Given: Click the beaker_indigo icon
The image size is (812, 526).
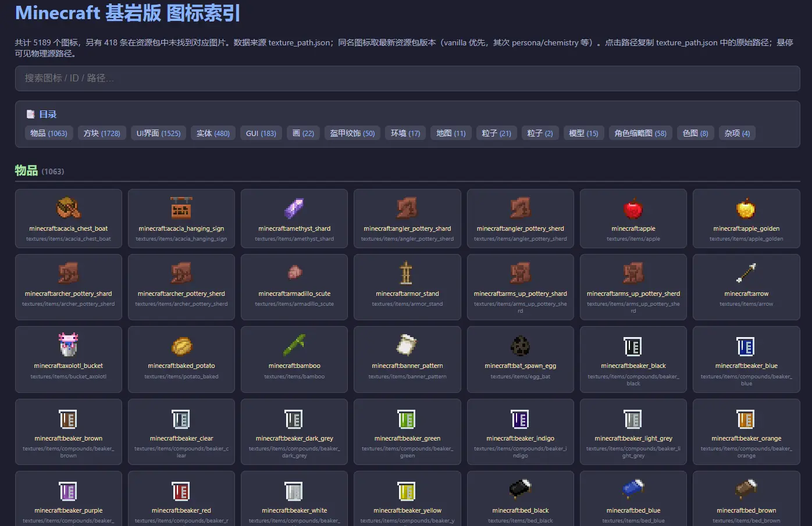Looking at the screenshot, I should 520,419.
